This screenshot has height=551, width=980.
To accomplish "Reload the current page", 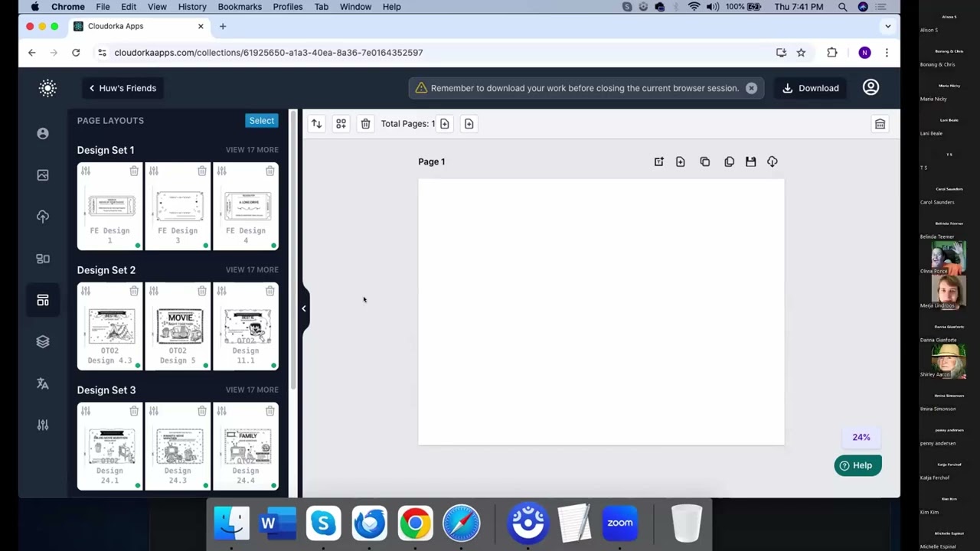I will pyautogui.click(x=76, y=53).
